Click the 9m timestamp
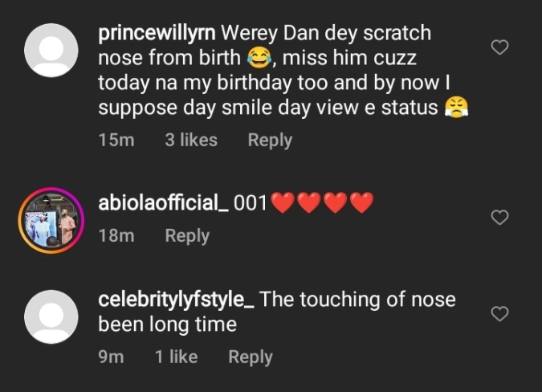This screenshot has width=542, height=392. (x=111, y=357)
